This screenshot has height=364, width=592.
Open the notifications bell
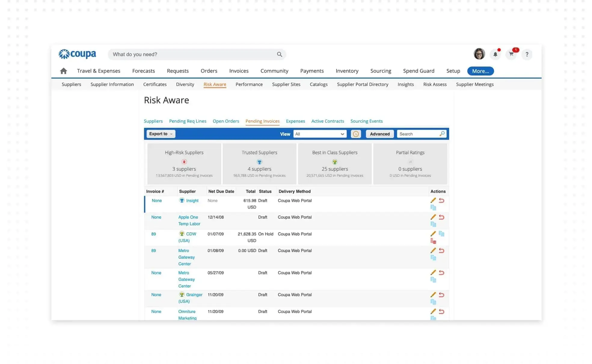tap(495, 54)
